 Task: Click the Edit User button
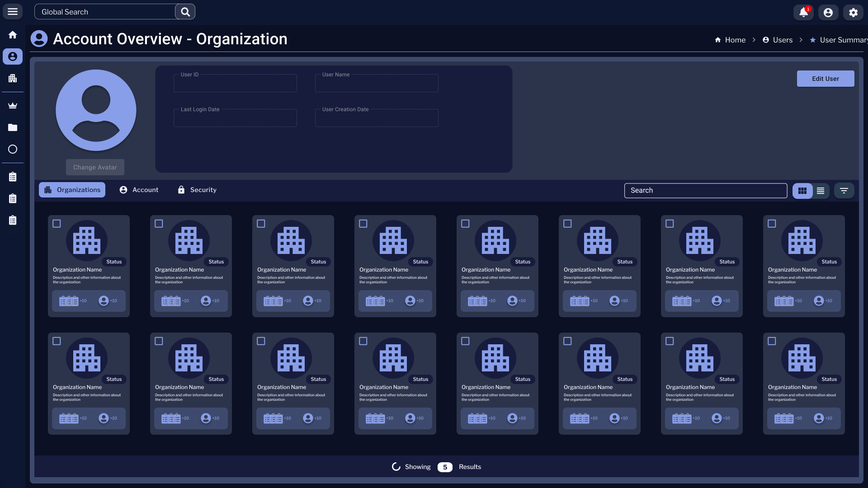tap(826, 79)
